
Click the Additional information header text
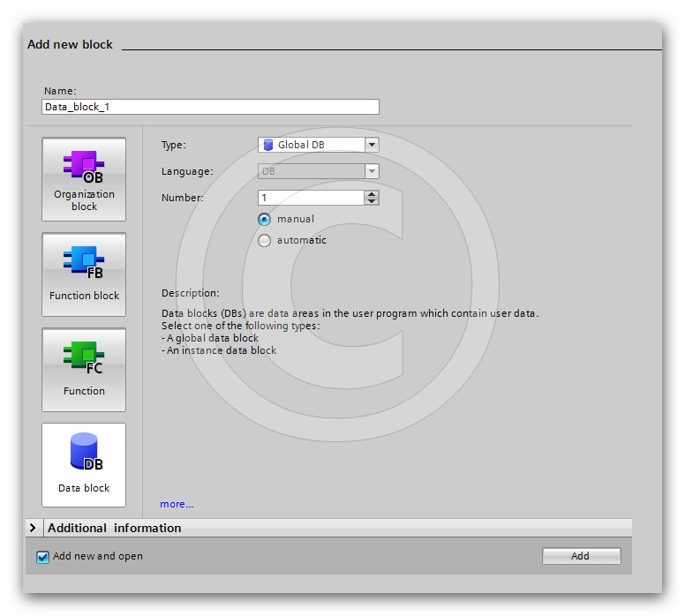click(114, 528)
